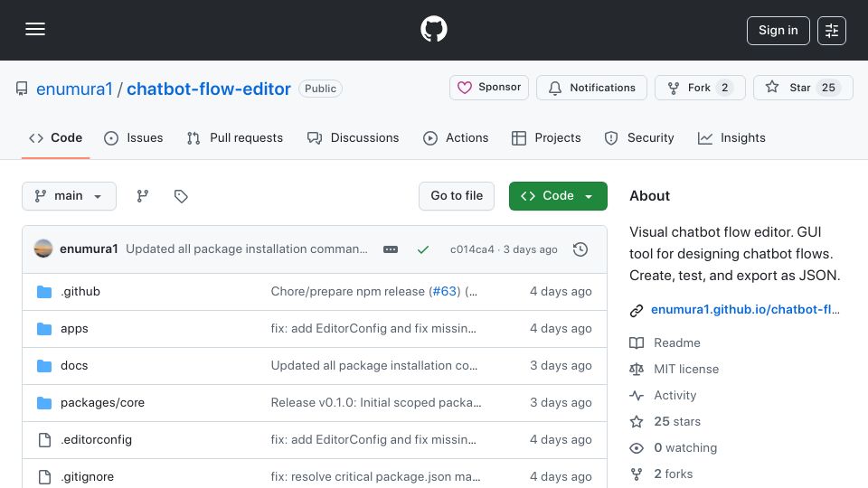Click the '3 days ago' timestamp in docs row

(x=561, y=366)
